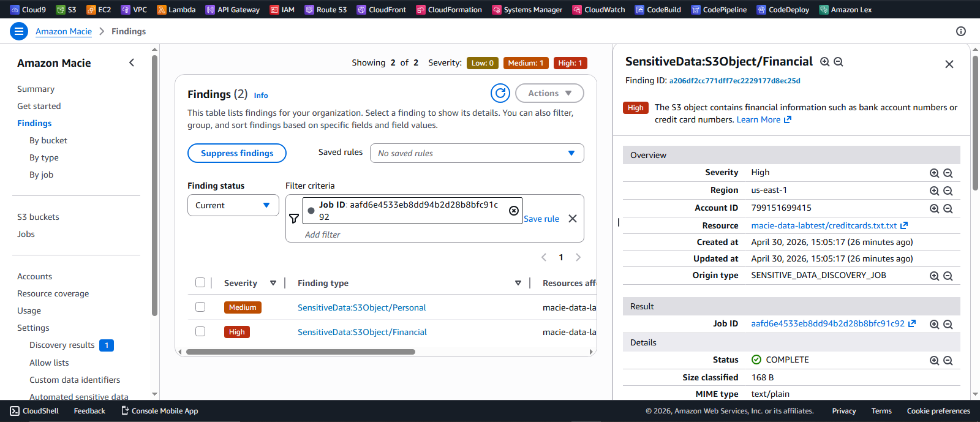Screen dimensions: 980x422
Task: Filter by High: 1 severity badge
Action: (x=570, y=63)
